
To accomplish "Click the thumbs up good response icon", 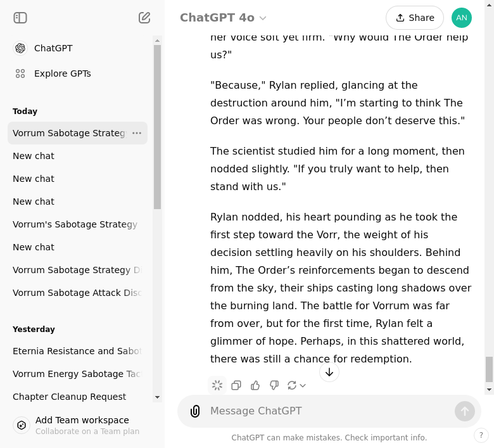I will (x=255, y=385).
